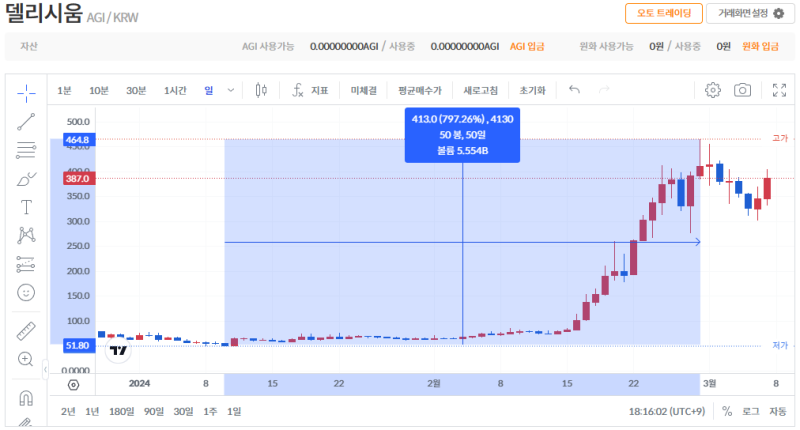Set chart range to 180일
The width and height of the screenshot is (800, 430).
coord(121,411)
